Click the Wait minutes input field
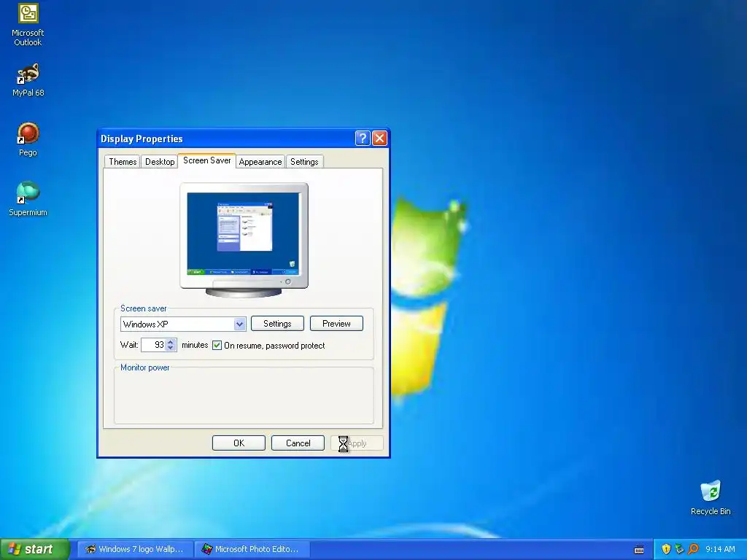Image resolution: width=747 pixels, height=560 pixels. 153,345
